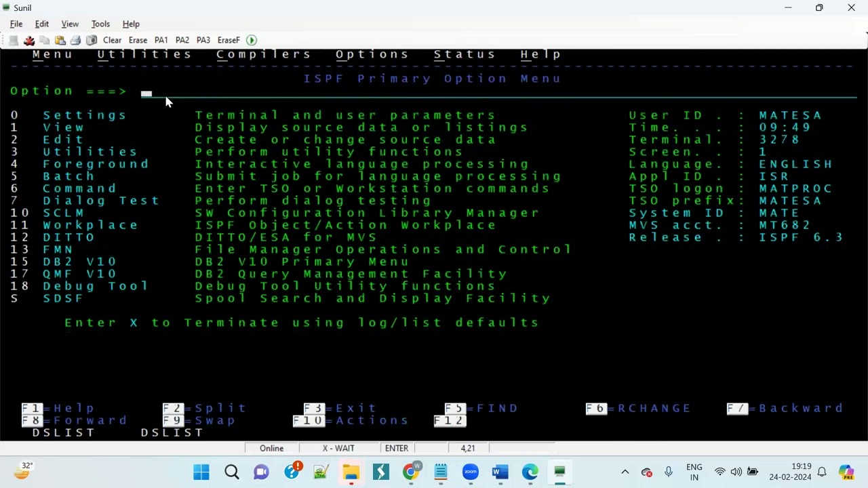
Task: Click the EraseF toolbar button
Action: coord(229,40)
